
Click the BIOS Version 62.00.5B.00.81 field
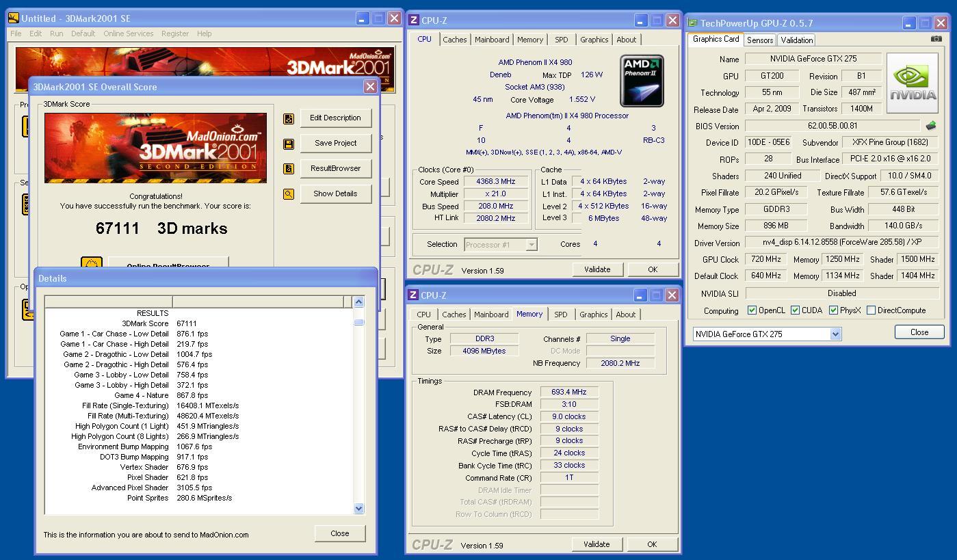pos(832,126)
